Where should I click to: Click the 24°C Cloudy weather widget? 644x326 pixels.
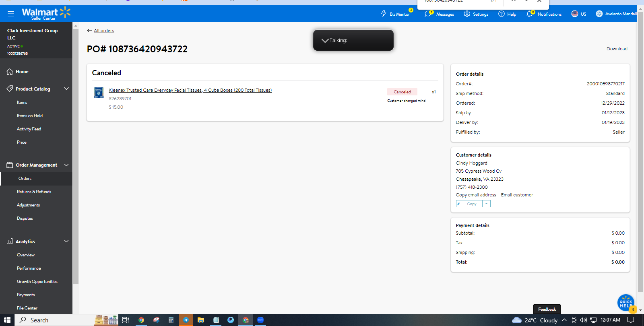pos(535,320)
